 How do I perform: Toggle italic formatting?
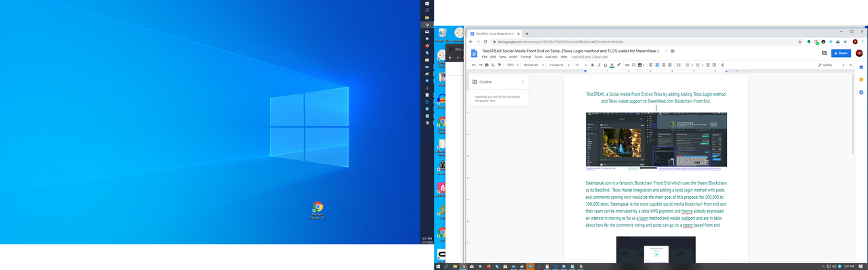coord(599,64)
